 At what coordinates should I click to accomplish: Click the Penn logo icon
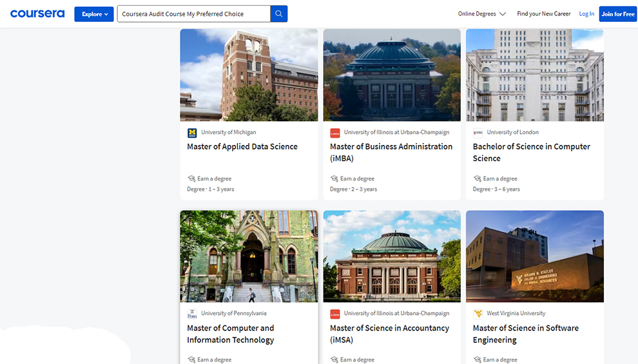click(192, 314)
